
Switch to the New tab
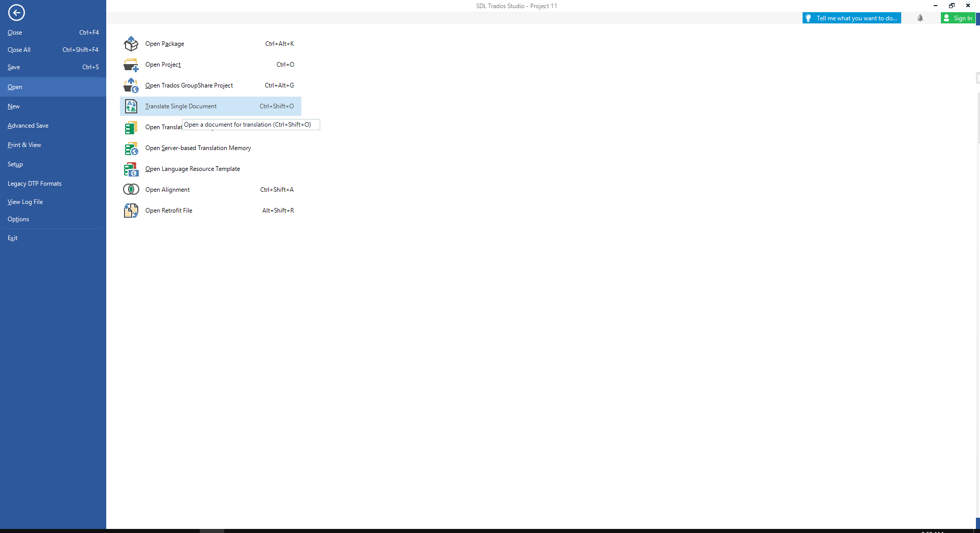click(53, 106)
